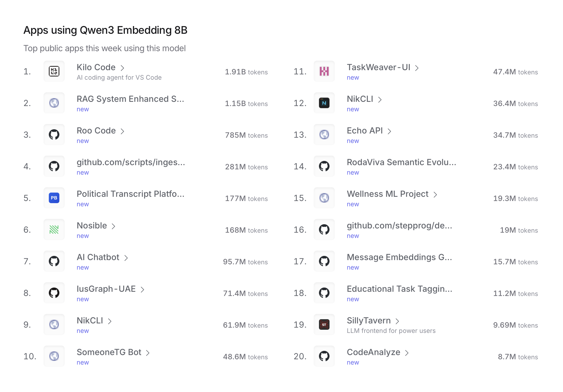Expand the SillyTavern entry chevron
563x392 pixels.
click(398, 321)
